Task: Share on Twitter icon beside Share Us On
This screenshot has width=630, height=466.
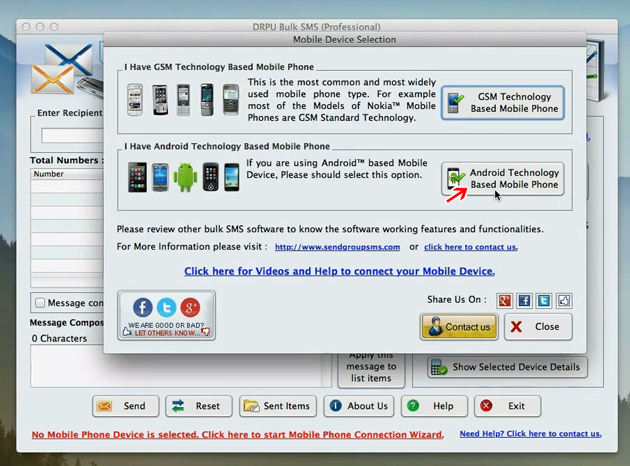Action: click(544, 300)
